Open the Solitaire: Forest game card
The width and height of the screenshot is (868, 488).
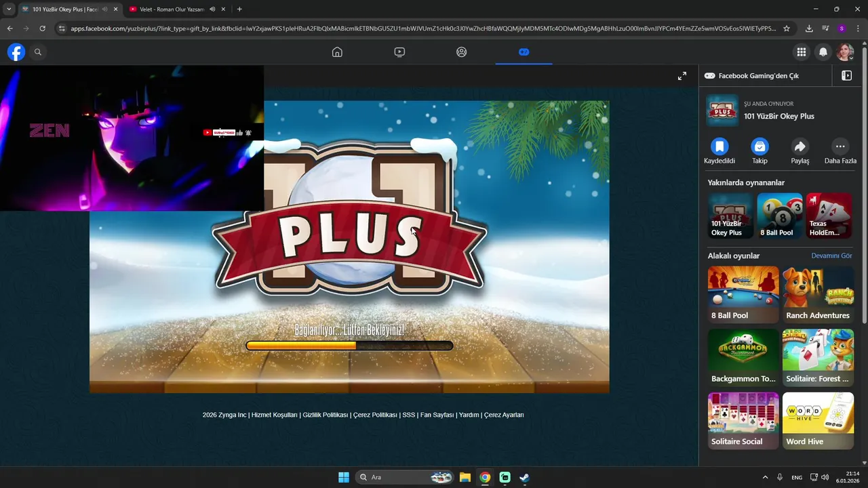(818, 358)
